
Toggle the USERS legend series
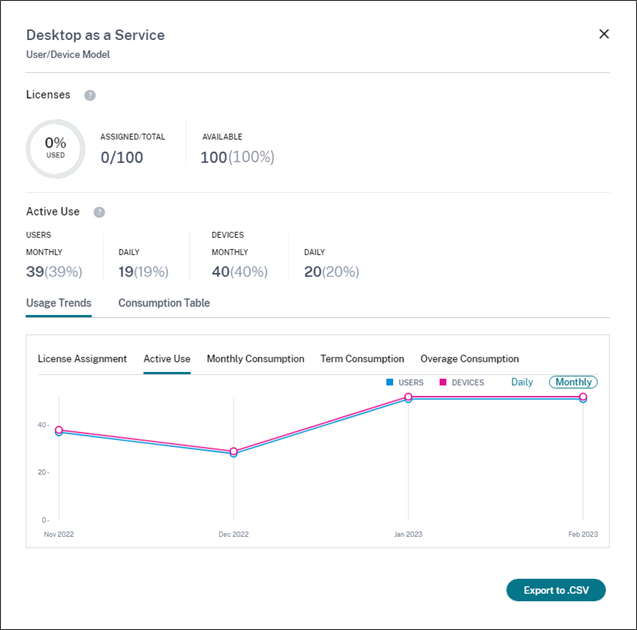(x=405, y=382)
